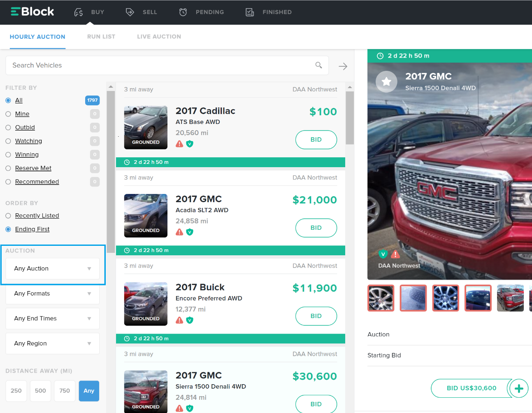Image resolution: width=532 pixels, height=413 pixels.
Task: Favorite the GMC Sierra with star icon
Action: (x=386, y=82)
